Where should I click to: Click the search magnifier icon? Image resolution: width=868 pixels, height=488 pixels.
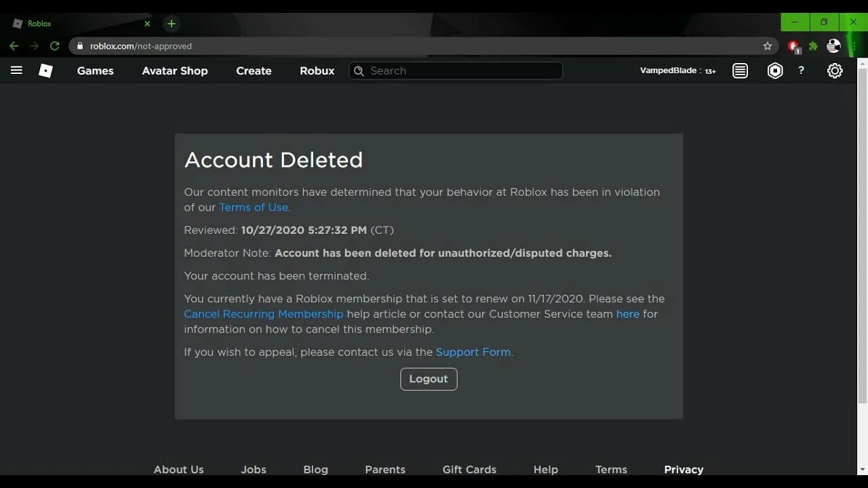point(359,70)
